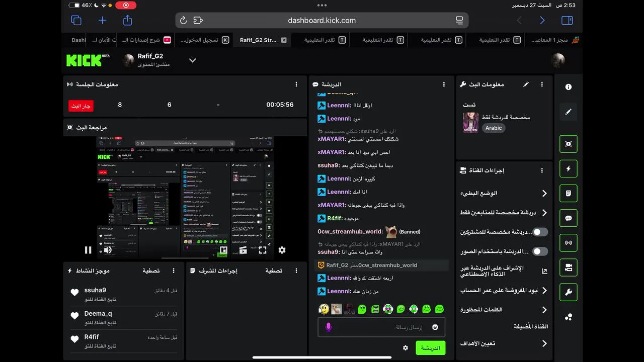This screenshot has width=644, height=362.
Task: Click the purple microphone icon in chat box
Action: click(x=329, y=327)
